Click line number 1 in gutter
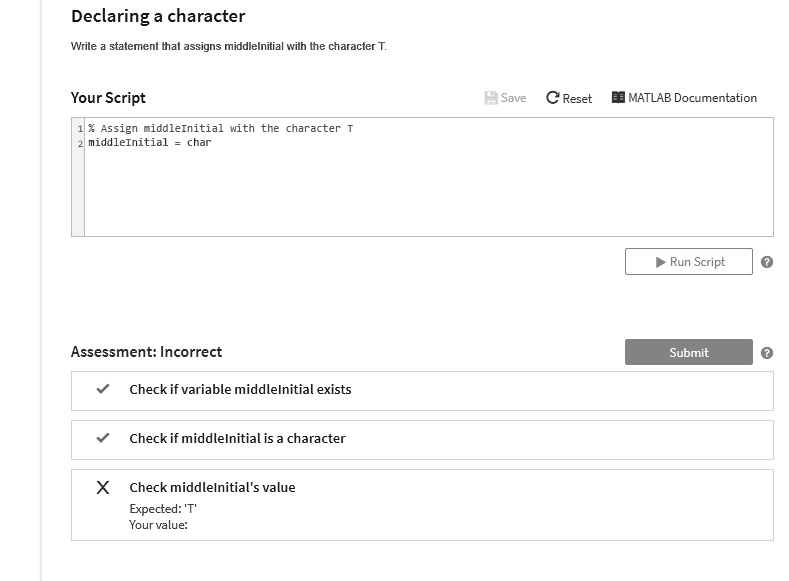This screenshot has height=581, width=789. point(80,129)
